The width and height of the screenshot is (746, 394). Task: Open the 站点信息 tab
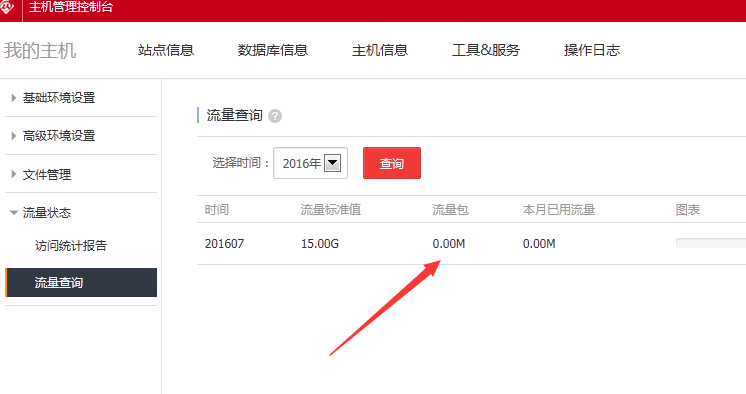[166, 50]
